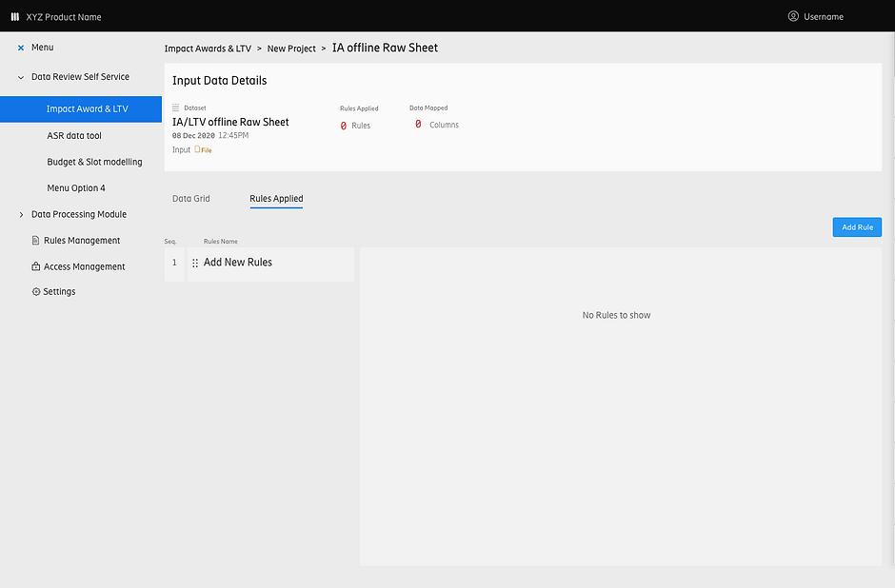Image resolution: width=895 pixels, height=588 pixels.
Task: Expand the Data Processing Module section
Action: [21, 214]
